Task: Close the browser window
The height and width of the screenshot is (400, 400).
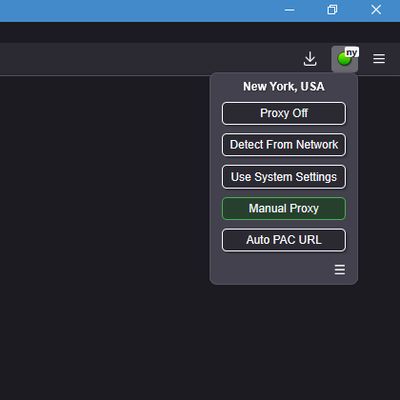Action: click(x=376, y=10)
